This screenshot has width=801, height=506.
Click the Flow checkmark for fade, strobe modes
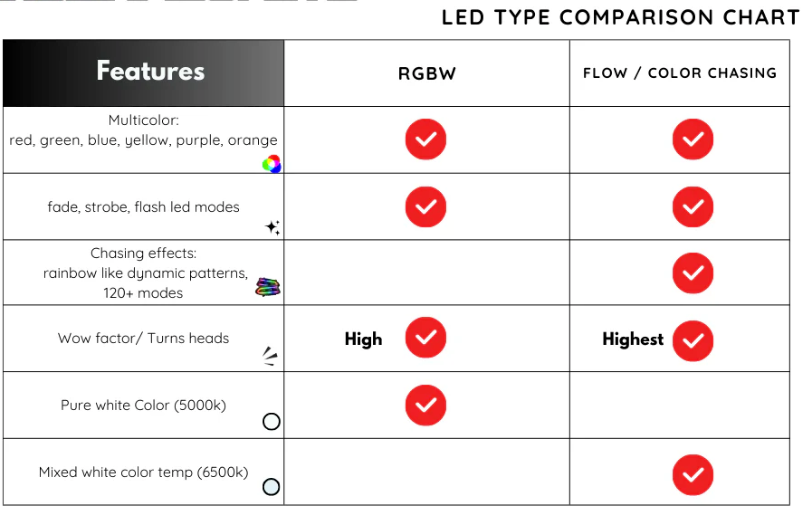[693, 207]
